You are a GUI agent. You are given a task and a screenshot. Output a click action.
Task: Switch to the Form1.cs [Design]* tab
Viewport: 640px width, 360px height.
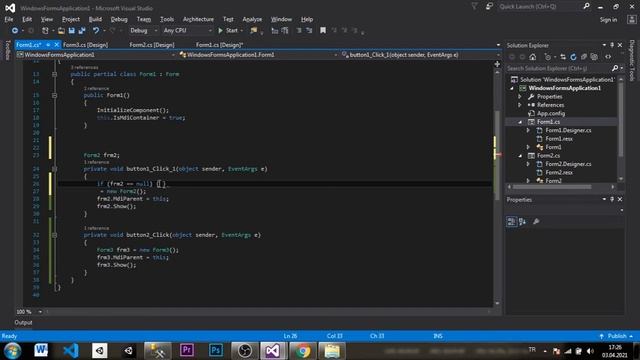(x=220, y=45)
